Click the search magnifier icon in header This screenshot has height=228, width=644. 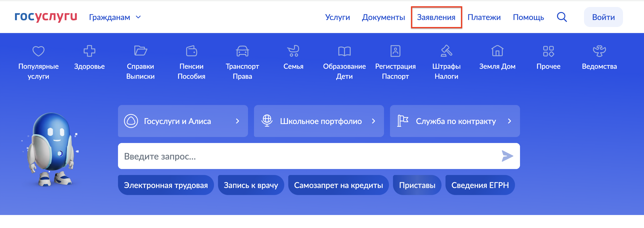click(x=562, y=17)
